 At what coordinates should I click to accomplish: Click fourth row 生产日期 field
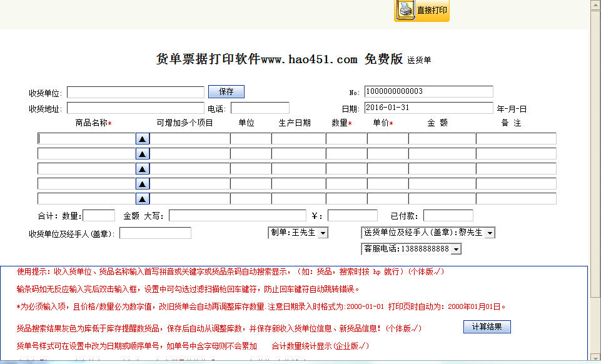(x=298, y=183)
